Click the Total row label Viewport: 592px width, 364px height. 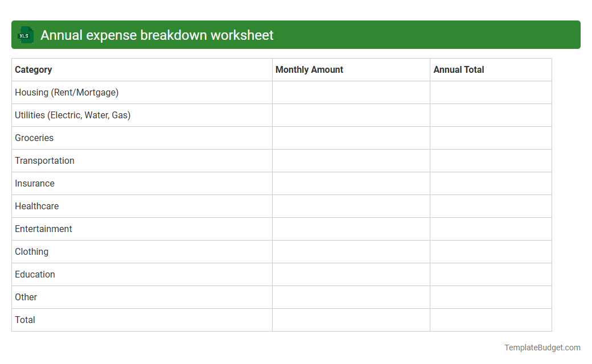25,320
